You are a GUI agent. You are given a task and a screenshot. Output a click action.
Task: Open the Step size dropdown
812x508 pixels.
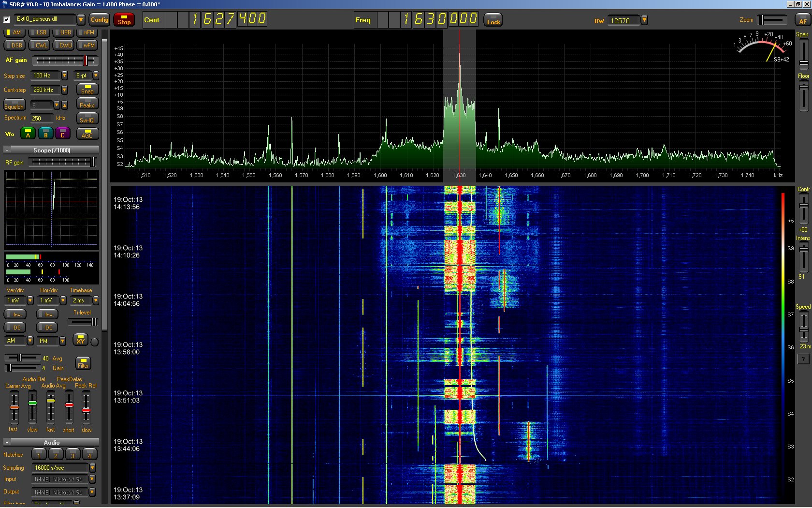click(x=64, y=75)
